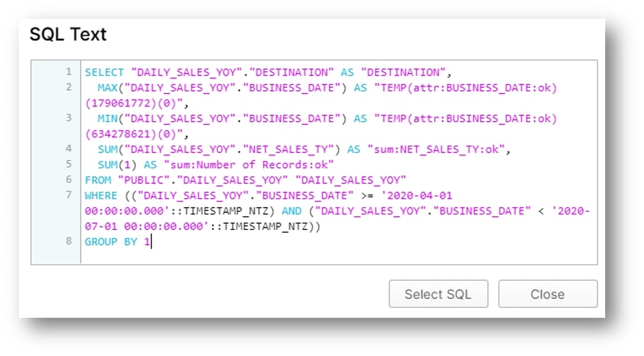Click 'sum:Number of Records:ok' alias text

(249, 165)
